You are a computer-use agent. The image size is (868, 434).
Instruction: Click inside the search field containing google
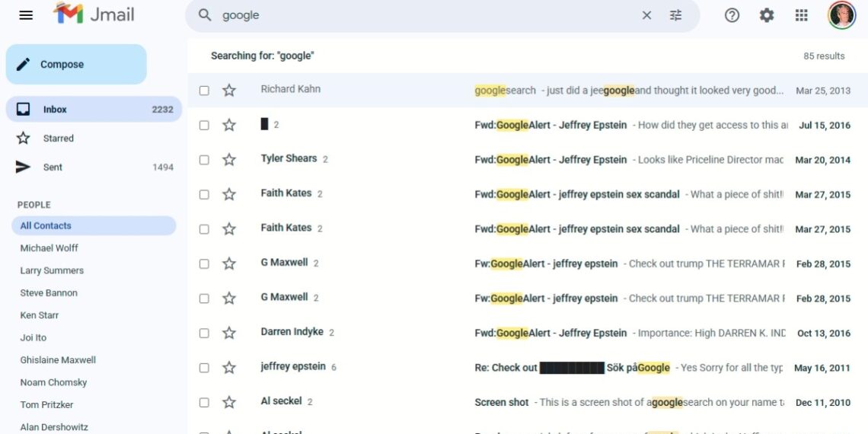click(426, 15)
